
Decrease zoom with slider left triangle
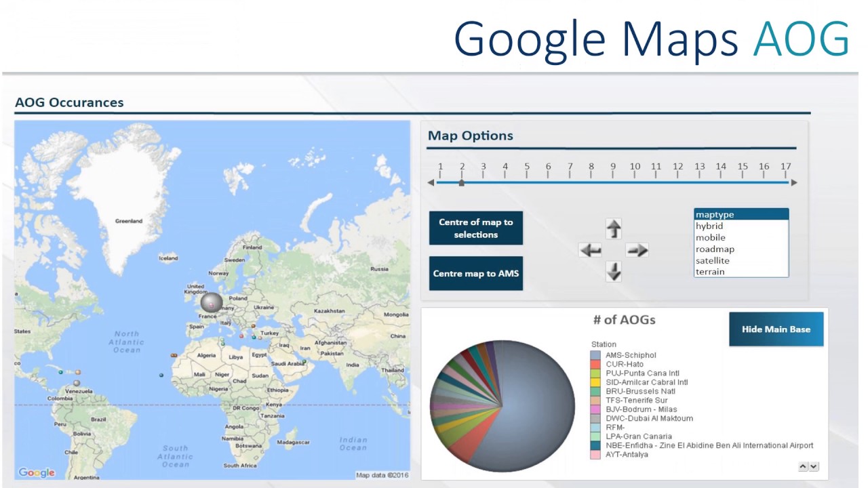(x=431, y=182)
